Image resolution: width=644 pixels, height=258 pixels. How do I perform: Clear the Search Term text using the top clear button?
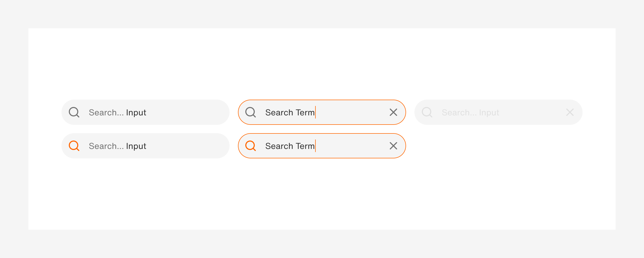[393, 112]
